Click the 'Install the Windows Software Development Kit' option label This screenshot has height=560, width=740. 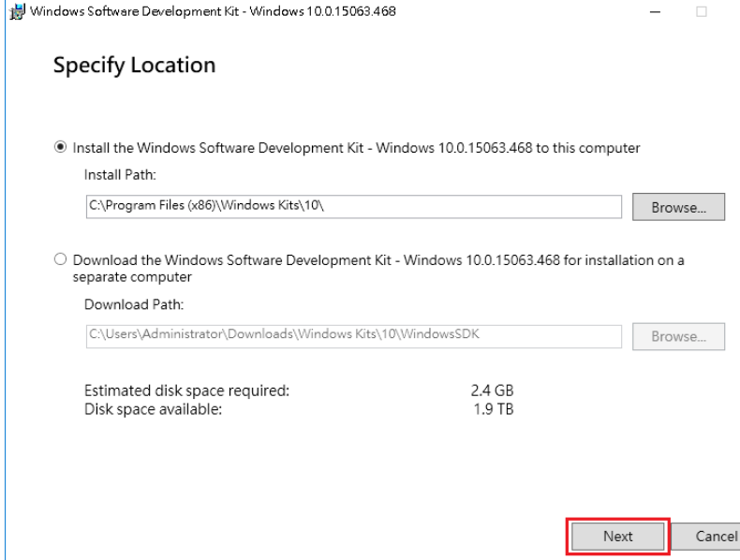(356, 148)
